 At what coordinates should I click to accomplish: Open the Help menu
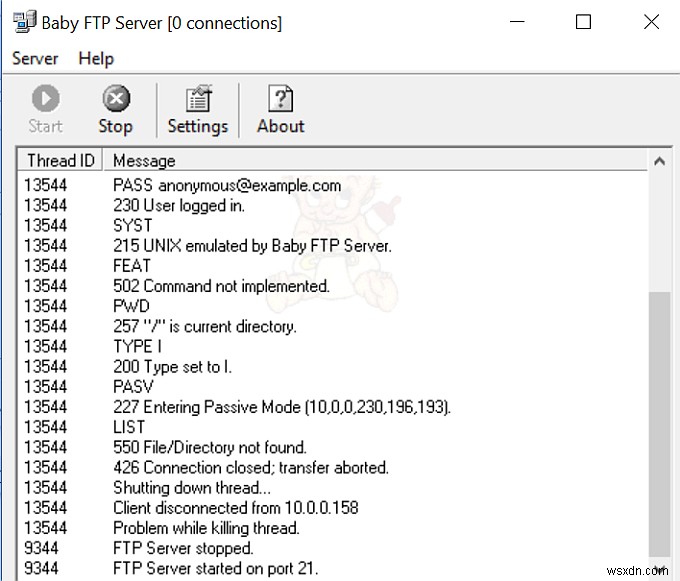[x=96, y=59]
